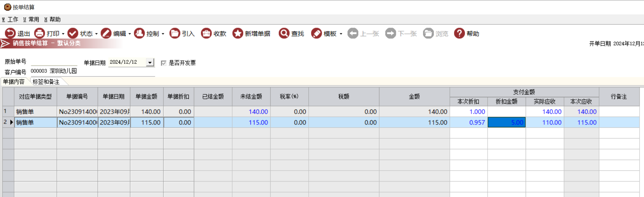Select row 1 本次折扣 cell 1.000
This screenshot has height=197, width=644.
point(469,112)
